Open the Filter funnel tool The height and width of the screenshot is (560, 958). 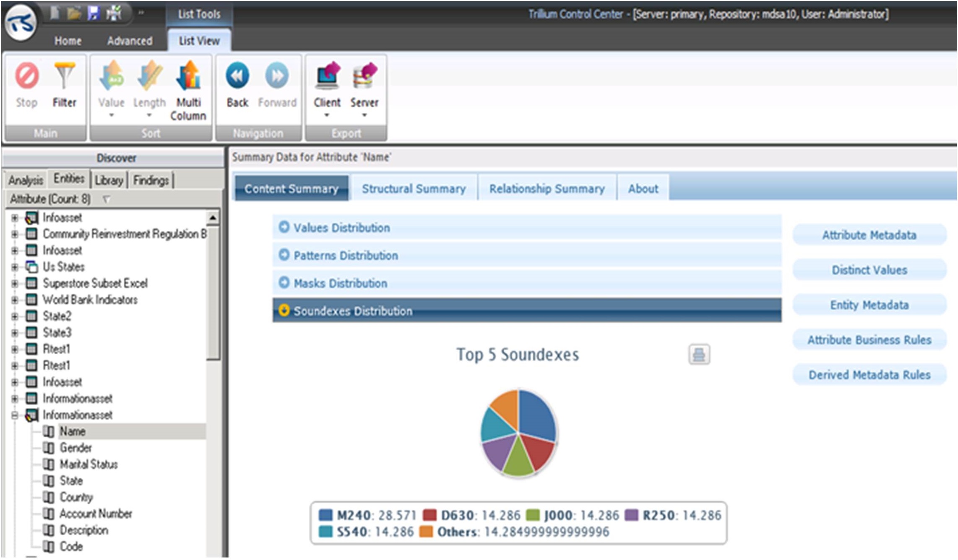(x=64, y=76)
